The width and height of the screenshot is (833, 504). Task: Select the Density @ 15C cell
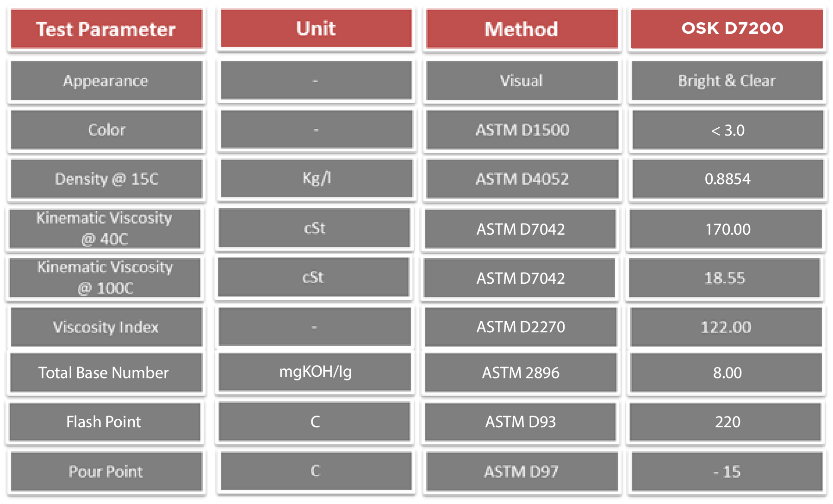click(106, 179)
